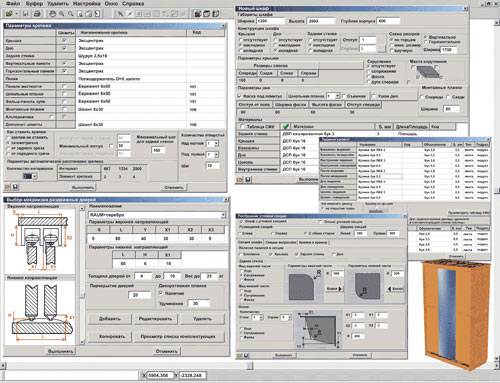Click the 3D wardrobe preview image
Screen dimensions: 500x383
(x=457, y=315)
